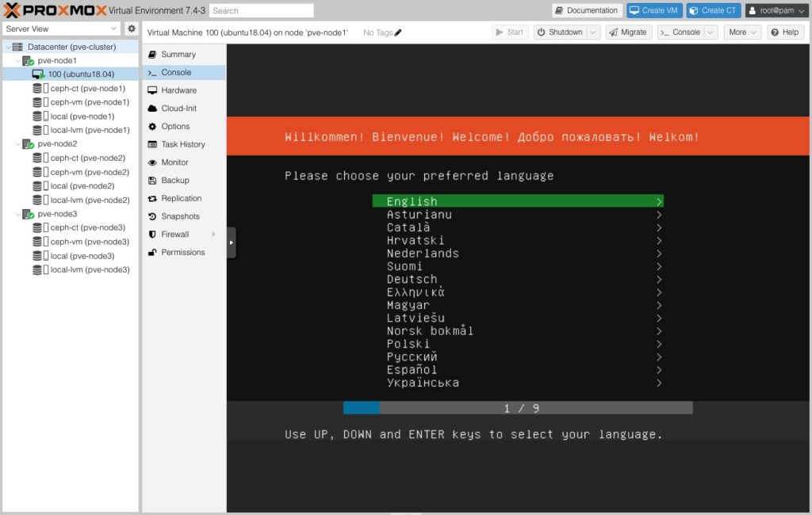The width and height of the screenshot is (812, 515).
Task: Select Magyar in the language list
Action: click(x=518, y=305)
